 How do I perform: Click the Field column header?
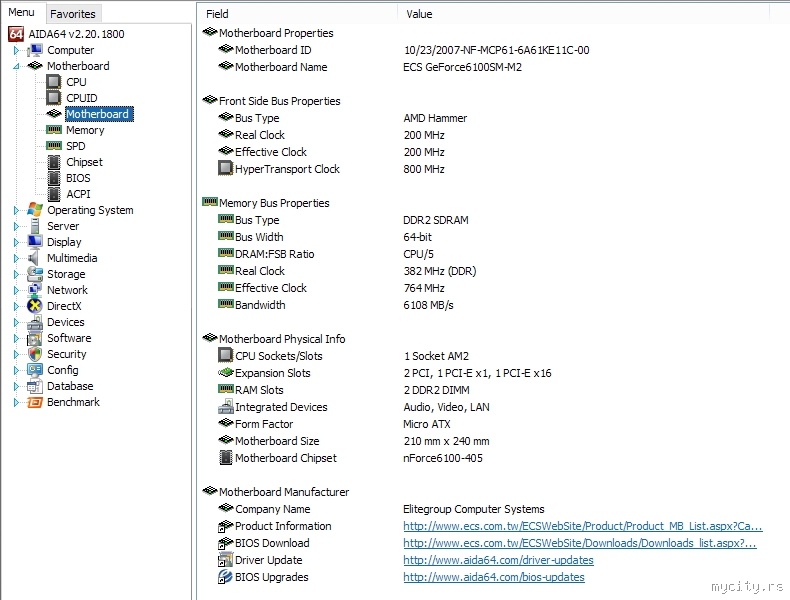pos(217,14)
